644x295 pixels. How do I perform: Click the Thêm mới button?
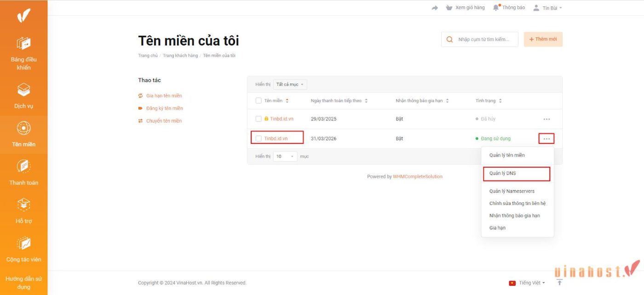543,39
